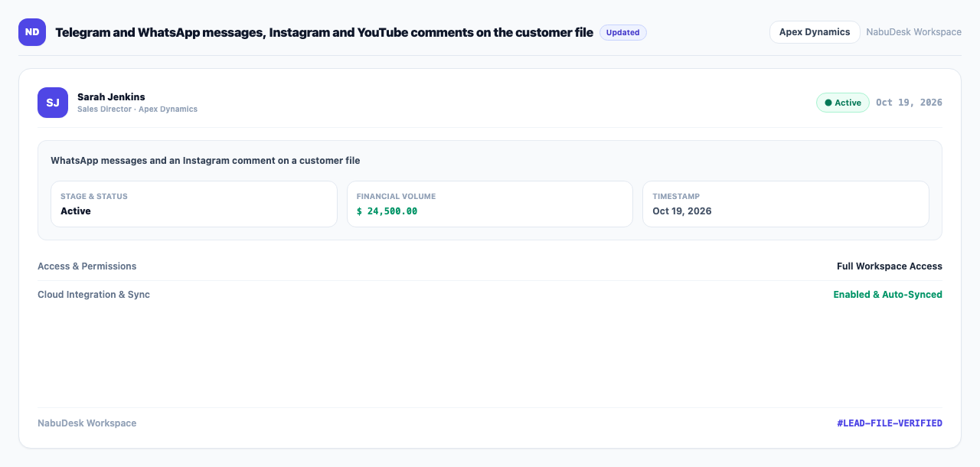
Task: Open the SJ avatar for Sarah Jenkins
Action: [x=53, y=103]
